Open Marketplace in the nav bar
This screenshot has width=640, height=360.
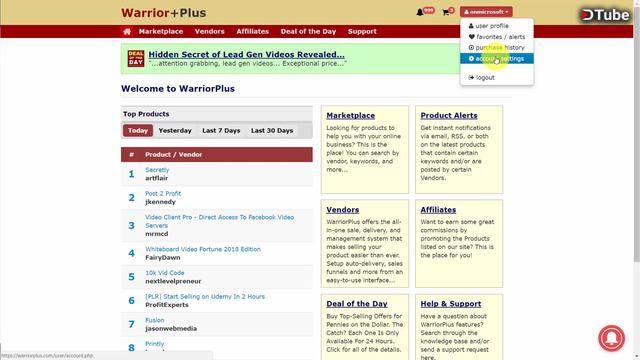pyautogui.click(x=161, y=31)
